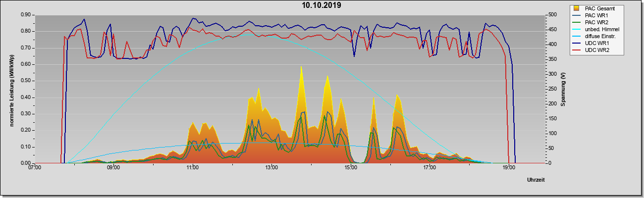Click the 0.90 value on power axis

pos(26,15)
